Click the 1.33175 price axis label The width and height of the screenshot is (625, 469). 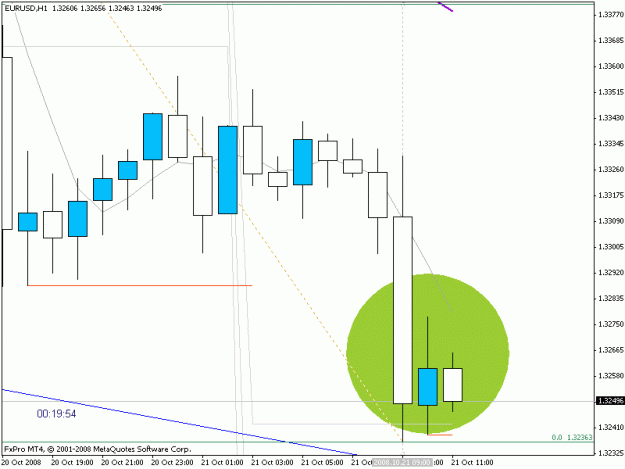(x=611, y=195)
